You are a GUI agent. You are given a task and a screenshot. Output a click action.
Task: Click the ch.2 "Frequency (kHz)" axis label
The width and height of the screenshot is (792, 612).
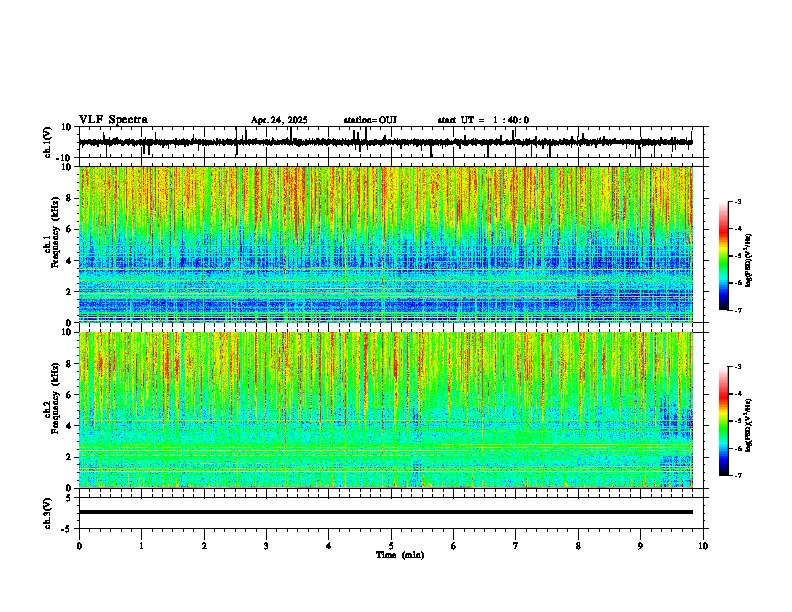tap(55, 398)
